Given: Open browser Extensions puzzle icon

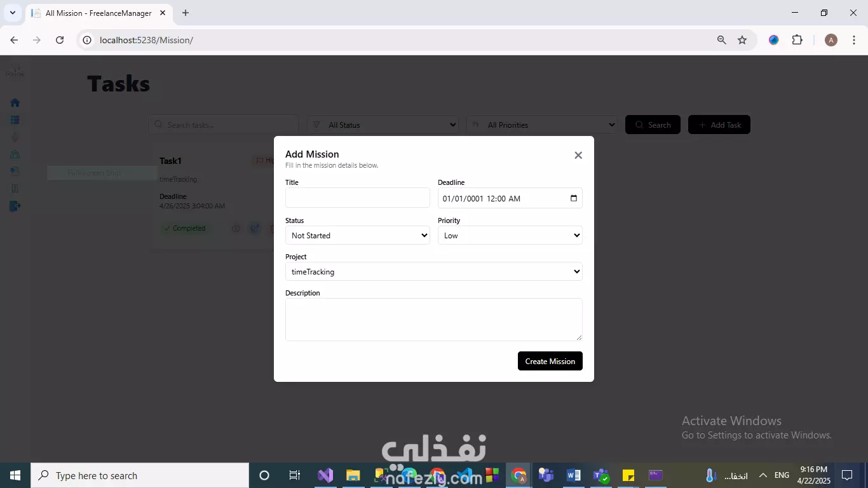Looking at the screenshot, I should (x=797, y=40).
